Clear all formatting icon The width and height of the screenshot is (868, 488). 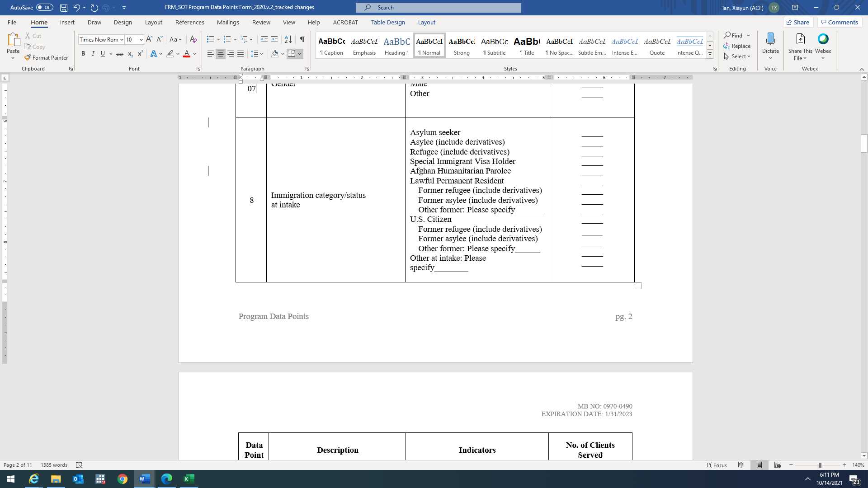[x=193, y=39]
